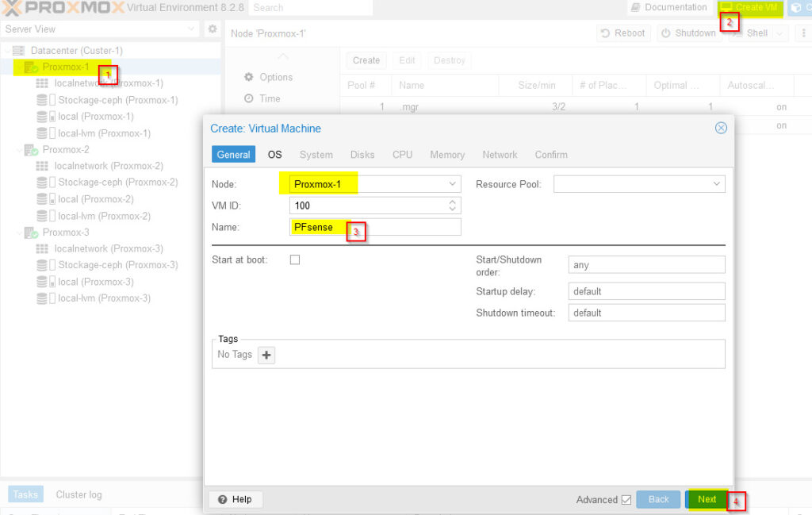Viewport: 812px width, 515px height.
Task: Click Proxmox-2 node icon
Action: (x=31, y=150)
